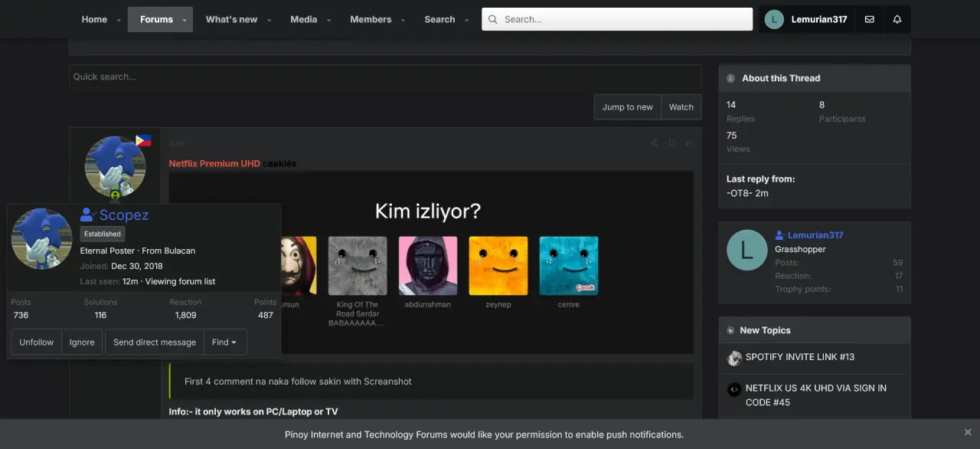980x449 pixels.
Task: Click the Lemurian317 username in the navbar
Action: pos(818,19)
